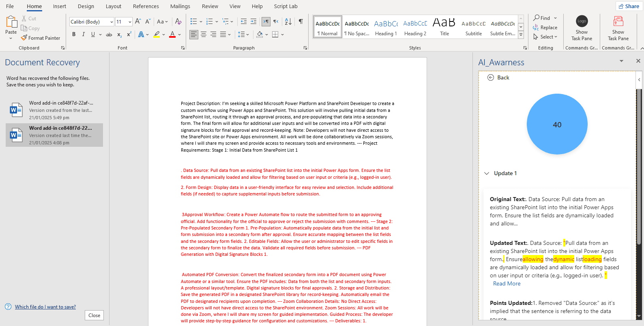Image resolution: width=644 pixels, height=326 pixels.
Task: Clear all formatting icon
Action: point(178,21)
